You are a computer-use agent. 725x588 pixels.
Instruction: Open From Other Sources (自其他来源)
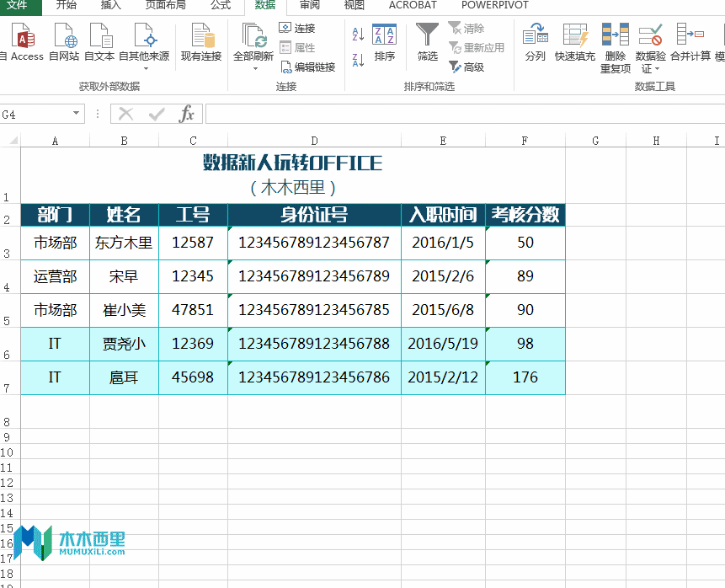(144, 46)
